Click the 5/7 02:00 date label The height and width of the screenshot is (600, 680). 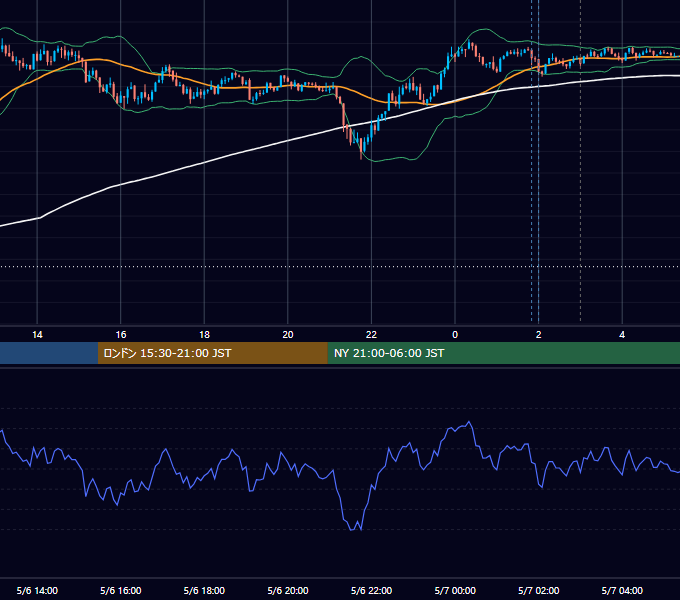pyautogui.click(x=539, y=590)
